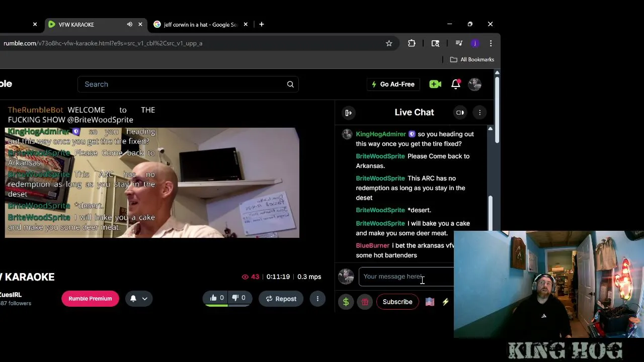Open the browser extensions puzzle icon
Screen dimensions: 644x362
pyautogui.click(x=412, y=43)
